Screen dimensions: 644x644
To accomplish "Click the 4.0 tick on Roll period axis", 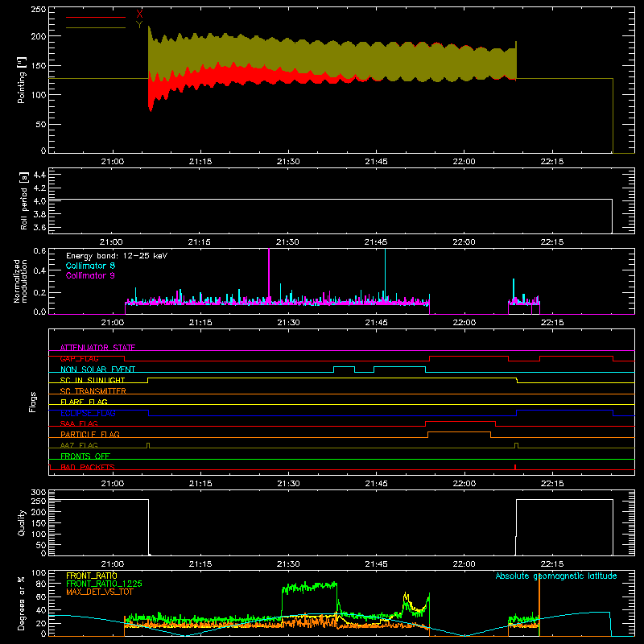I will pyautogui.click(x=39, y=200).
